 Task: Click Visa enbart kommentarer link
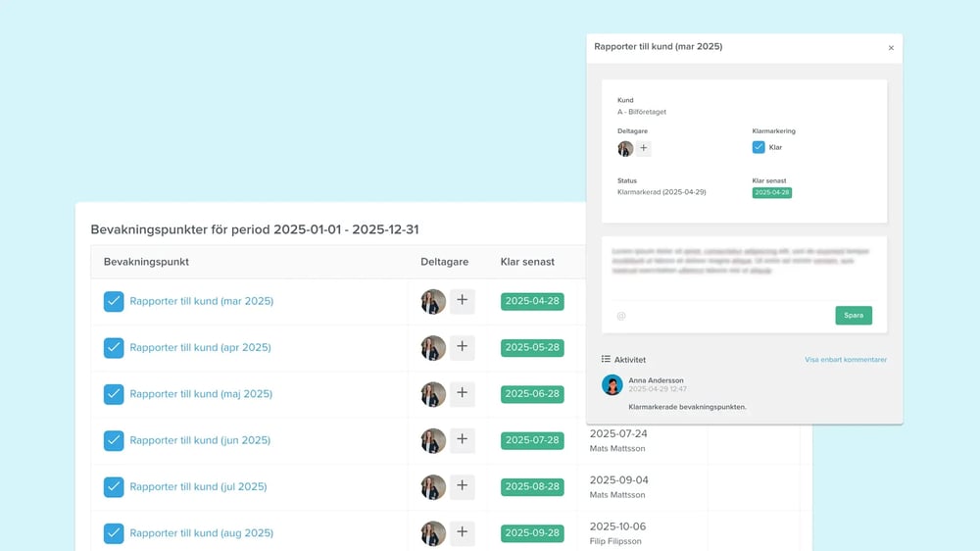[x=845, y=360]
